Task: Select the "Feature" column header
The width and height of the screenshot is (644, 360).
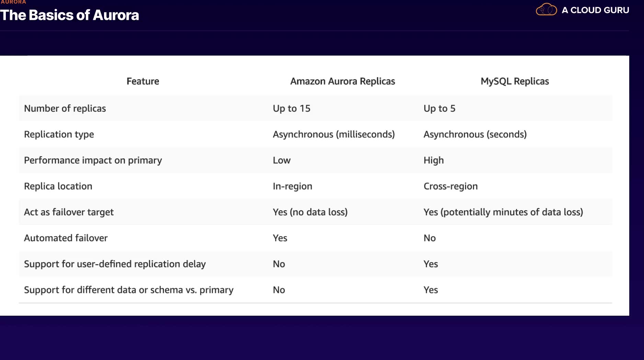Action: click(143, 81)
